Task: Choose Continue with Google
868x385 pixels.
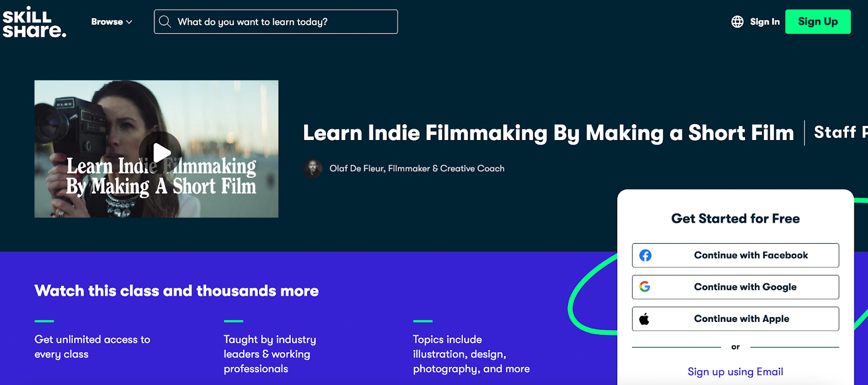Action: pyautogui.click(x=735, y=287)
